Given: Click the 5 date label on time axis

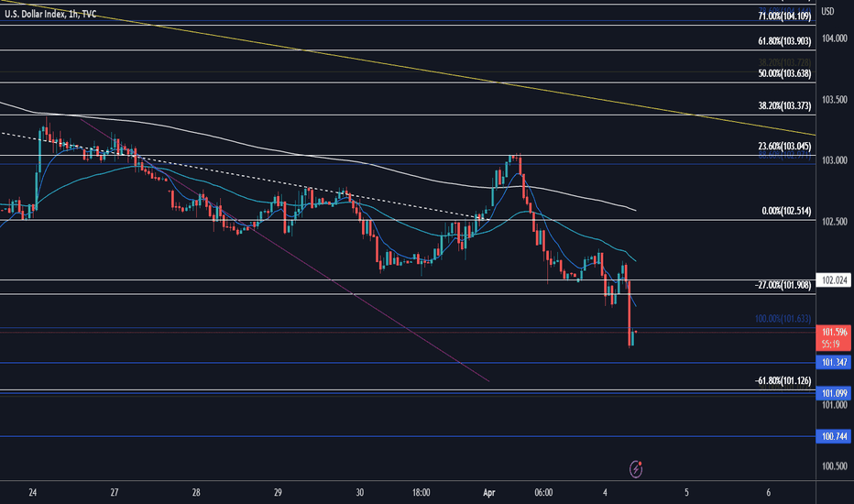Looking at the screenshot, I should click(687, 493).
